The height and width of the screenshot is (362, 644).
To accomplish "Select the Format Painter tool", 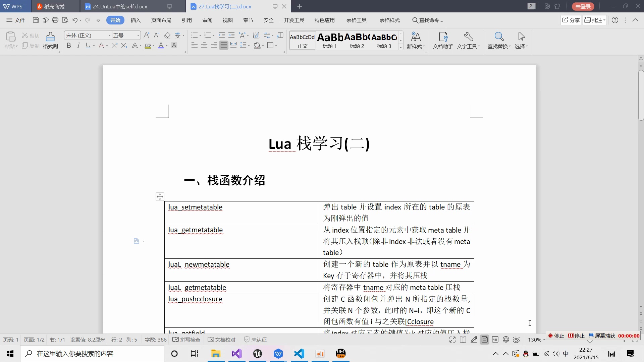I will [x=50, y=40].
